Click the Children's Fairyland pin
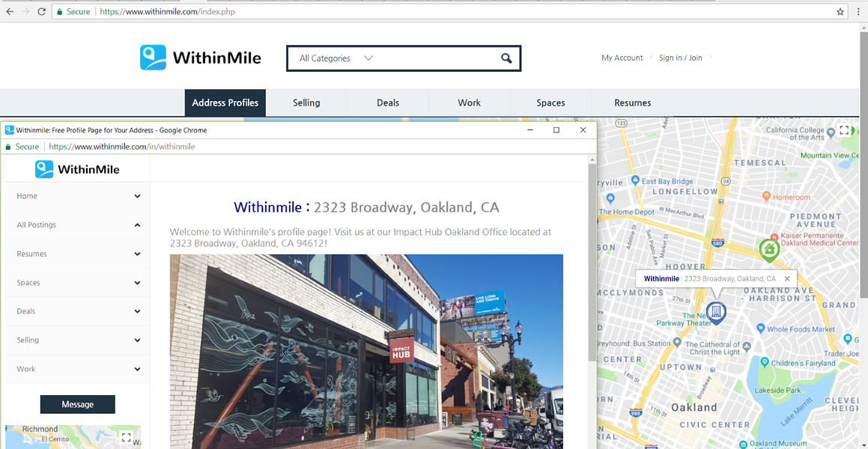This screenshot has width=868, height=449. (765, 362)
